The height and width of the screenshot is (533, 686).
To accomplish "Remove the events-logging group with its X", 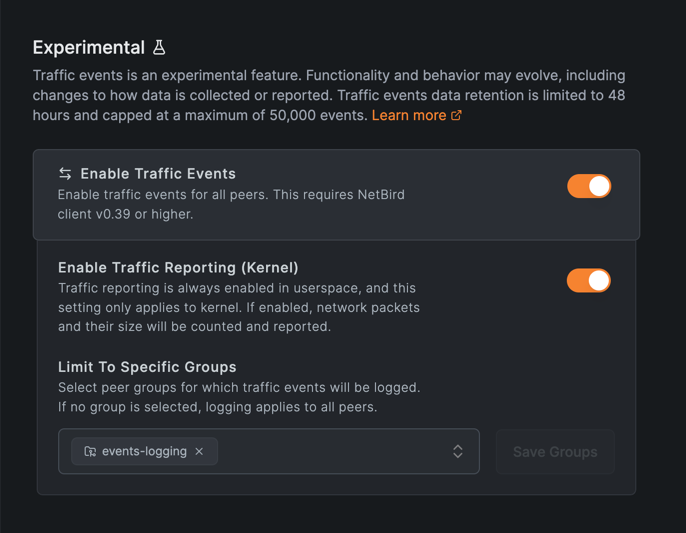I will tap(199, 452).
